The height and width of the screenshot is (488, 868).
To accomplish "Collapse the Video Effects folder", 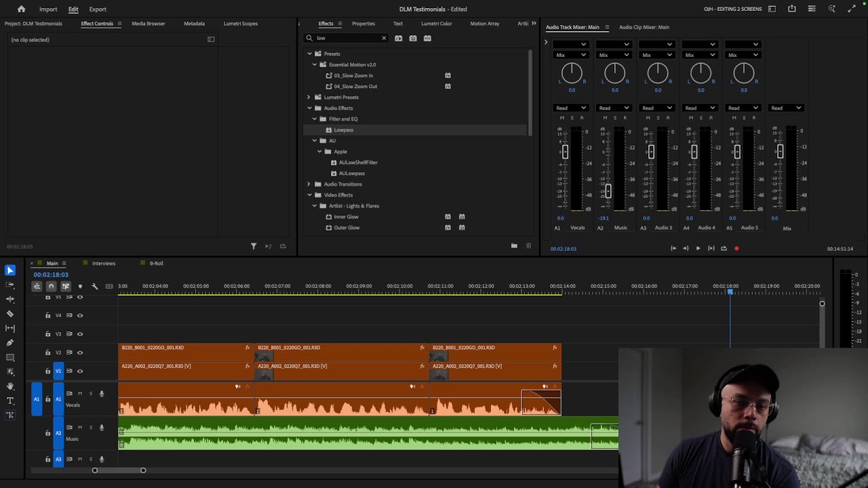I will pyautogui.click(x=309, y=195).
